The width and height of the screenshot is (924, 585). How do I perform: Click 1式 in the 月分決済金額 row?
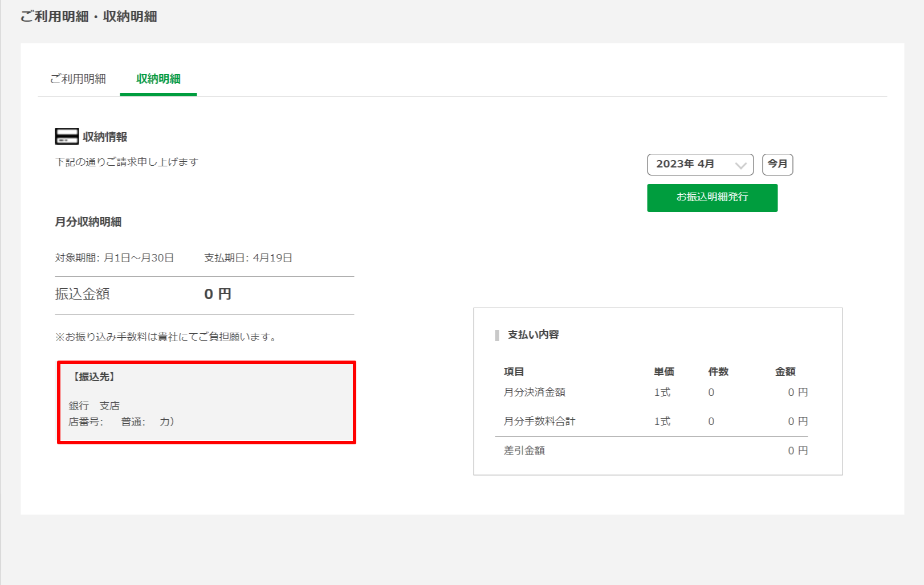click(x=662, y=392)
